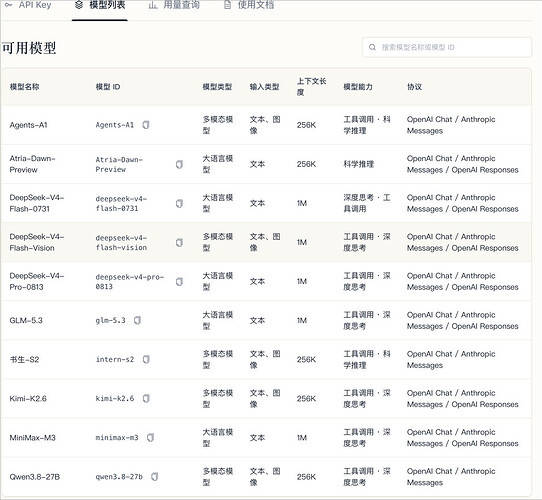Open the API Key tab
The image size is (542, 500).
click(28, 5)
